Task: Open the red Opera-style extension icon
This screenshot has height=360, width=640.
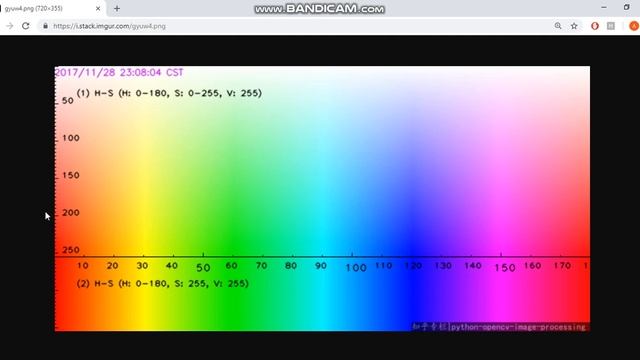Action: 595,26
